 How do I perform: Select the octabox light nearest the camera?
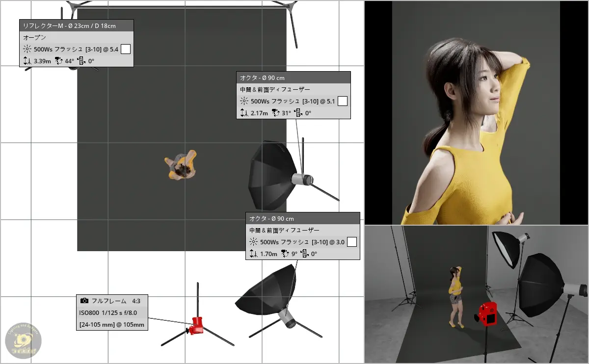pyautogui.click(x=268, y=297)
